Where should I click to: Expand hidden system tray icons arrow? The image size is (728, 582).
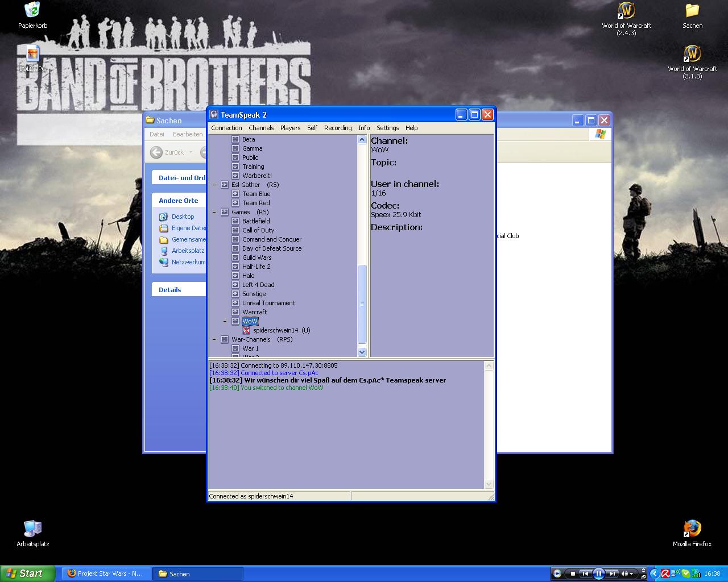point(655,573)
